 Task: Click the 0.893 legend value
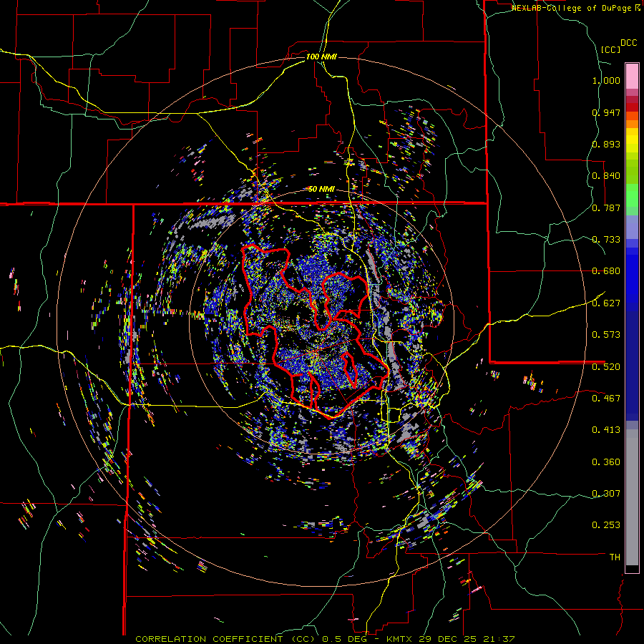coord(606,144)
